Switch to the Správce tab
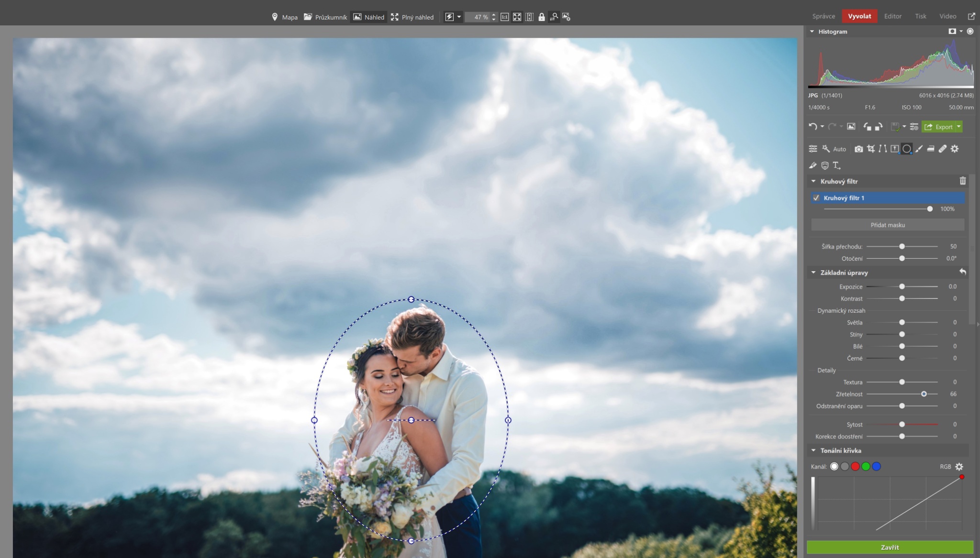The height and width of the screenshot is (558, 980). tap(824, 16)
